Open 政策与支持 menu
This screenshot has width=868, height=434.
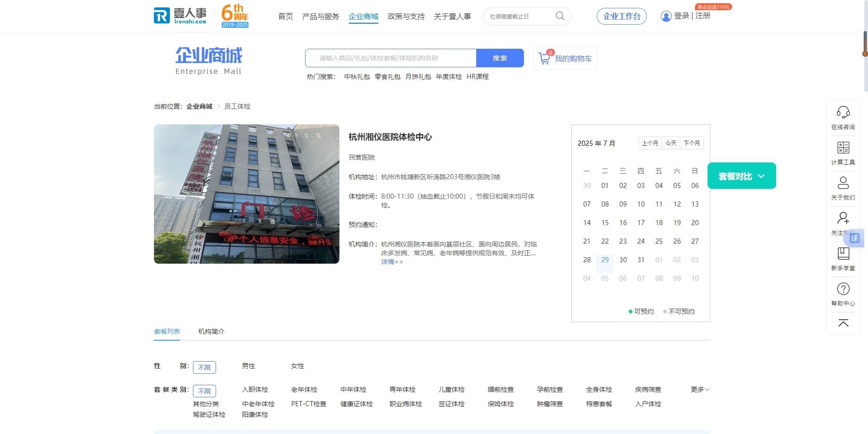tap(406, 16)
